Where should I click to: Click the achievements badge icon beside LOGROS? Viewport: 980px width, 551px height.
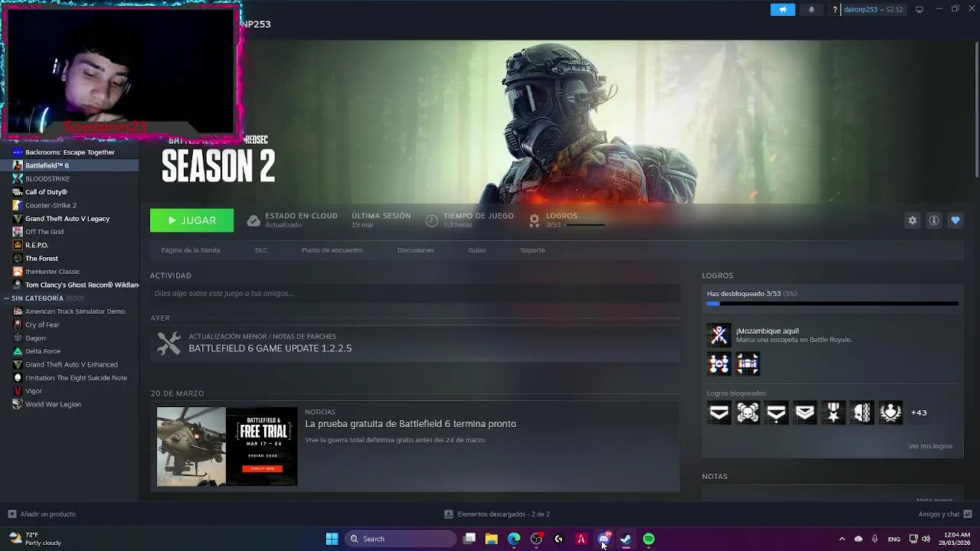[x=534, y=220]
